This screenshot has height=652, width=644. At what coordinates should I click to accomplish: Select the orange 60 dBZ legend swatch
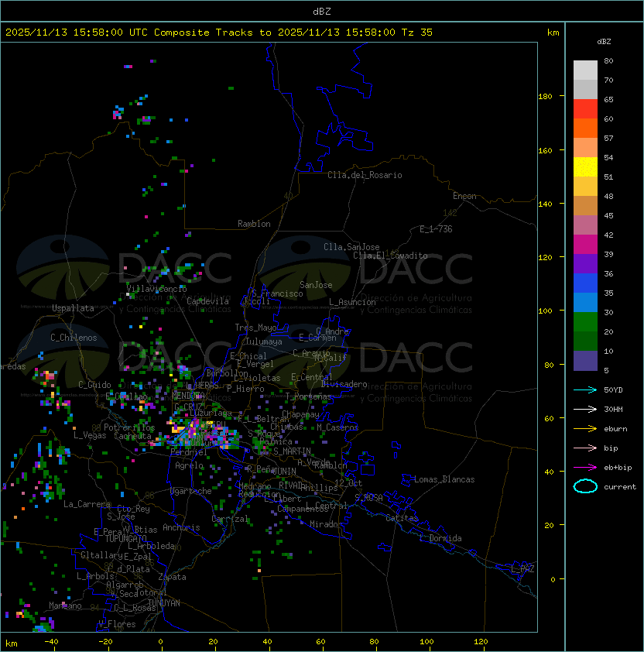[585, 128]
